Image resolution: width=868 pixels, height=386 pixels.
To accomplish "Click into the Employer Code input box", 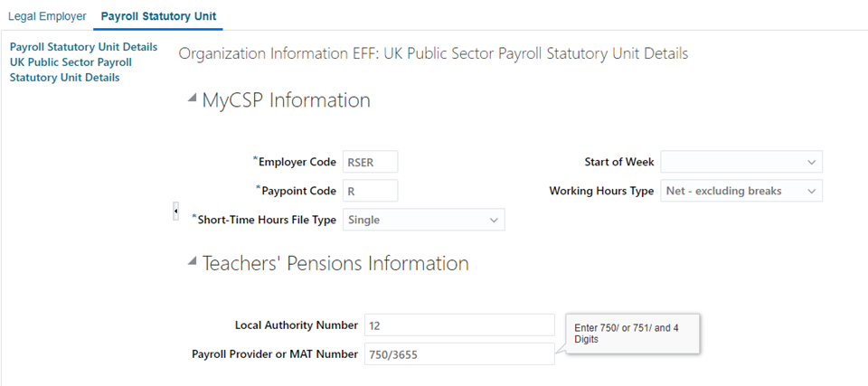I will click(x=370, y=163).
